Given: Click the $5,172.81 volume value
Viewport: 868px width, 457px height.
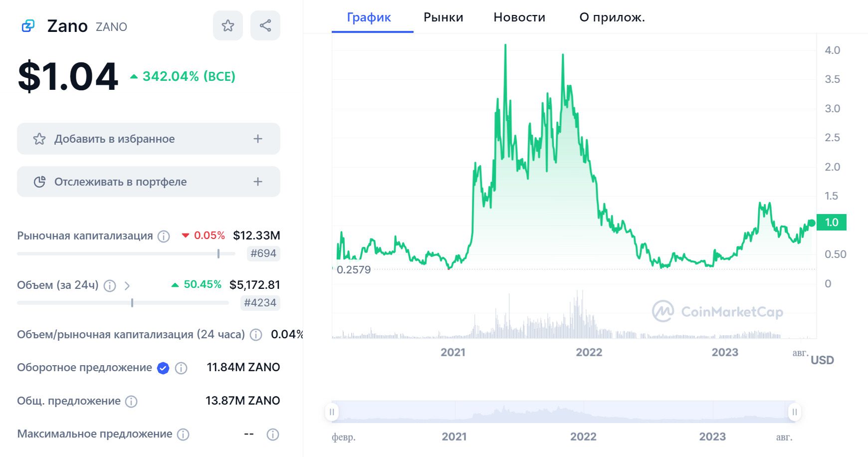Looking at the screenshot, I should [x=254, y=285].
